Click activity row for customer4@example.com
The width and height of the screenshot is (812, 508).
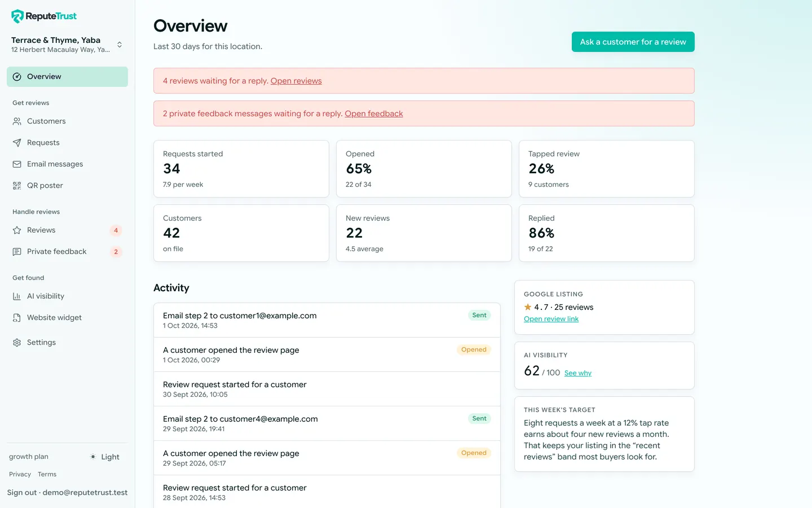(x=327, y=423)
